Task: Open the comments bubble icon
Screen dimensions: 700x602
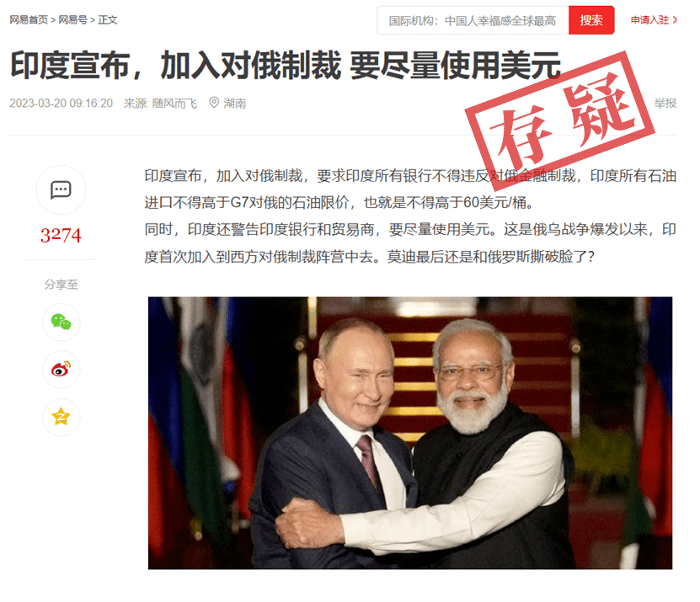Action: 61,190
